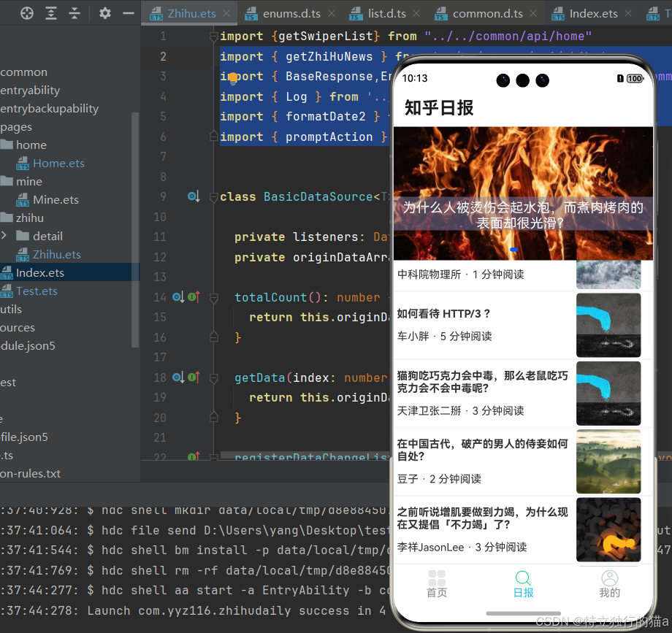Collapse the import block fold marker on line 1

coord(213,37)
